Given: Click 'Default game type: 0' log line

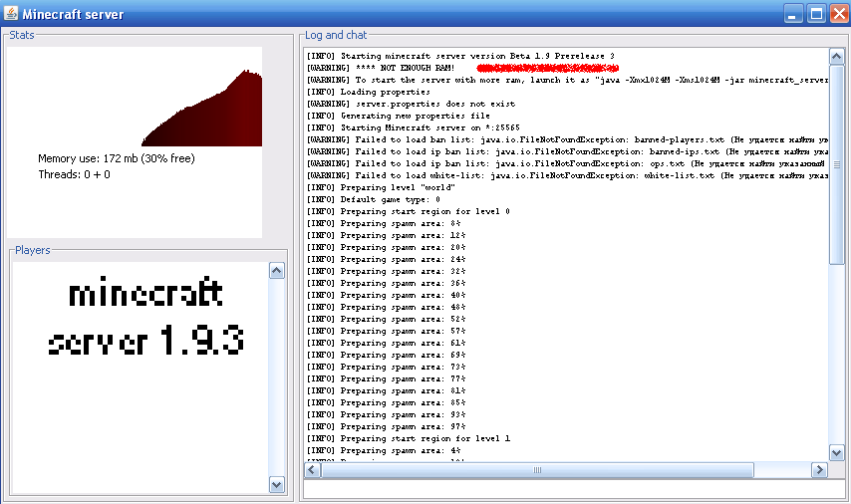Looking at the screenshot, I should (x=374, y=199).
